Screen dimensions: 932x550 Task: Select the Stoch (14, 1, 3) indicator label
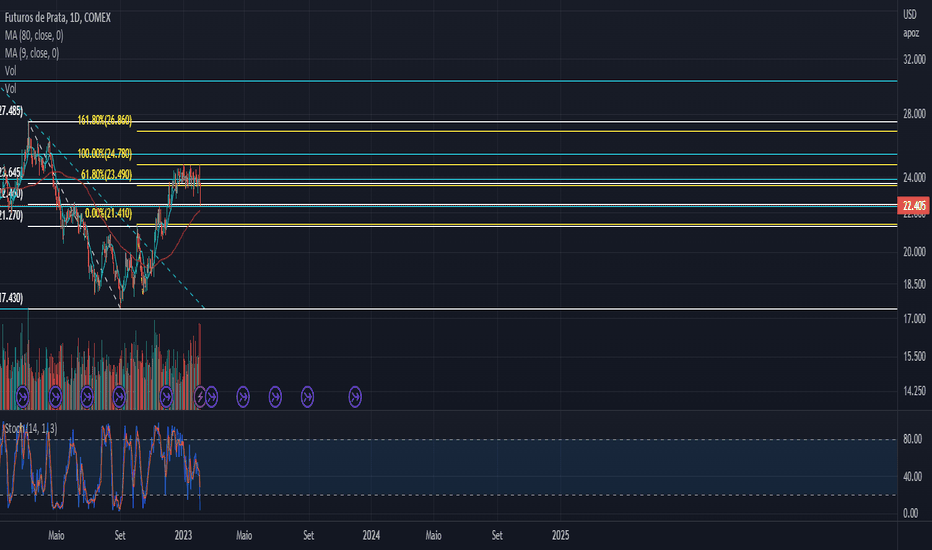coord(30,429)
